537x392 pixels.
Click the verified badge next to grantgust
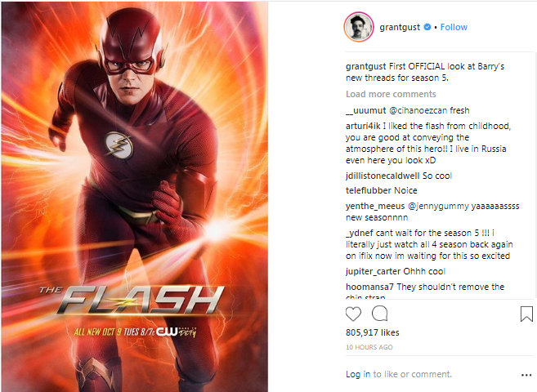point(427,27)
